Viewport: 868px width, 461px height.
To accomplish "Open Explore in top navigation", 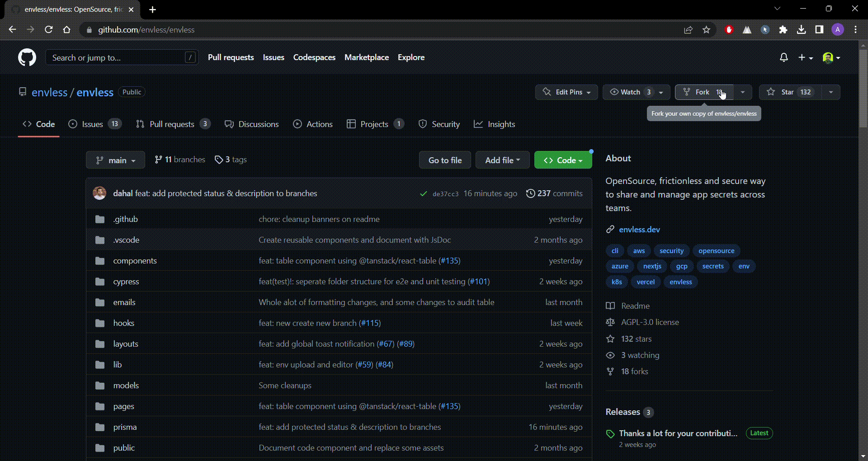I will point(411,57).
